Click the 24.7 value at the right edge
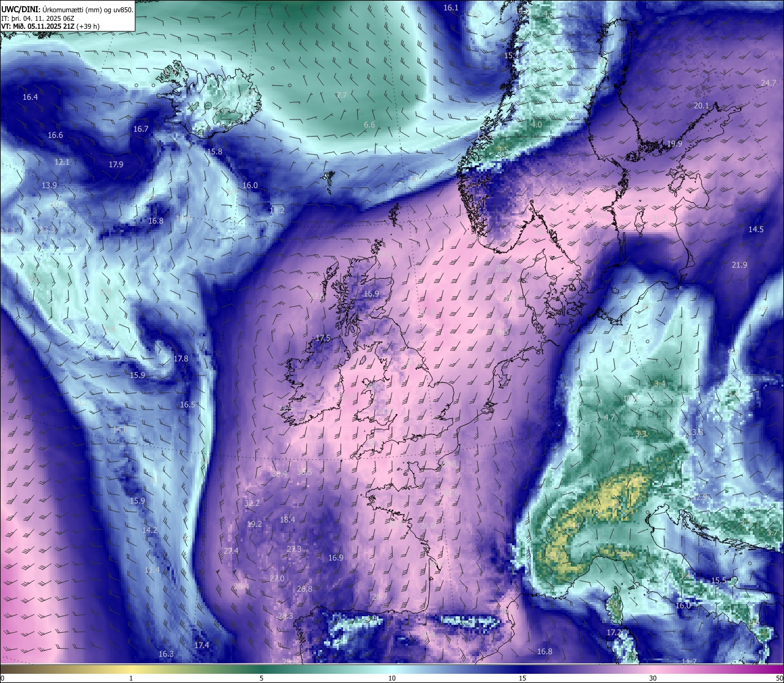This screenshot has height=683, width=784. click(x=769, y=83)
